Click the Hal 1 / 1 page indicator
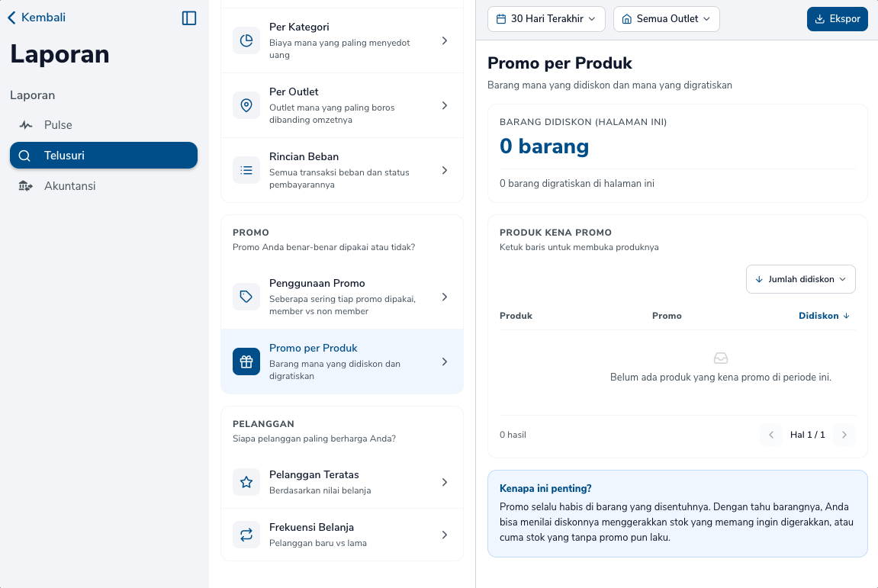 (x=808, y=435)
